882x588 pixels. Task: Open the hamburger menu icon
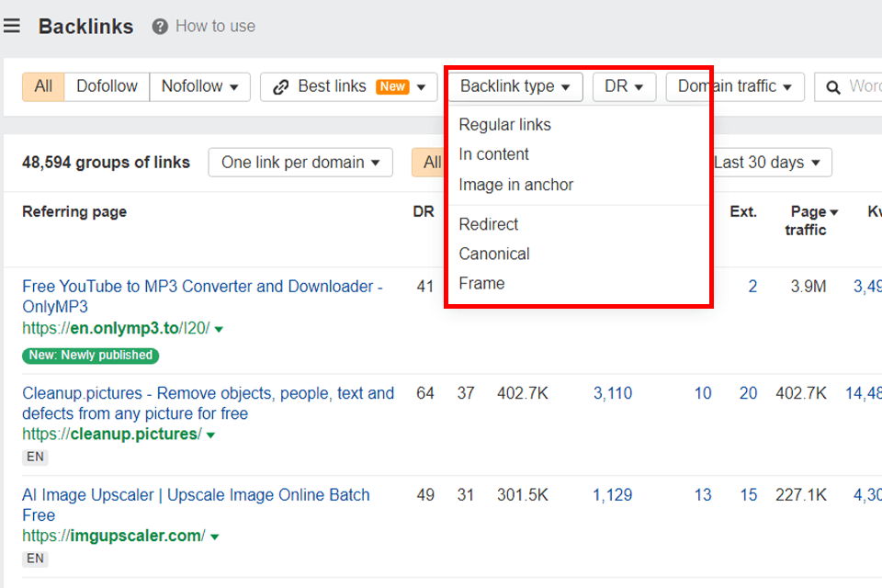click(12, 26)
